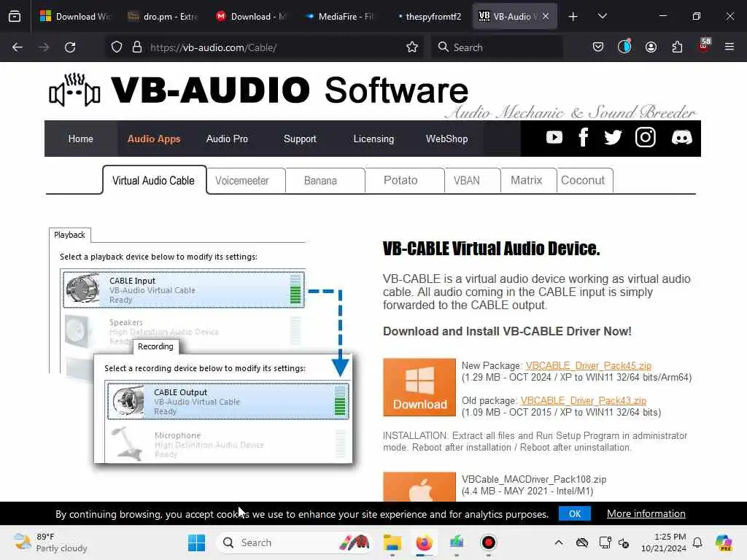Open Save to Pocket icon
This screenshot has width=747, height=560.
coord(598,47)
